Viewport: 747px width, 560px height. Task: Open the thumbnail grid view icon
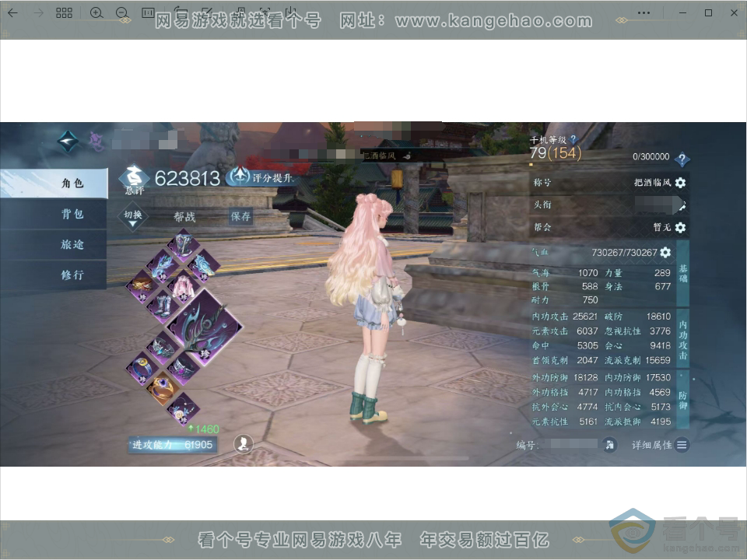[64, 13]
